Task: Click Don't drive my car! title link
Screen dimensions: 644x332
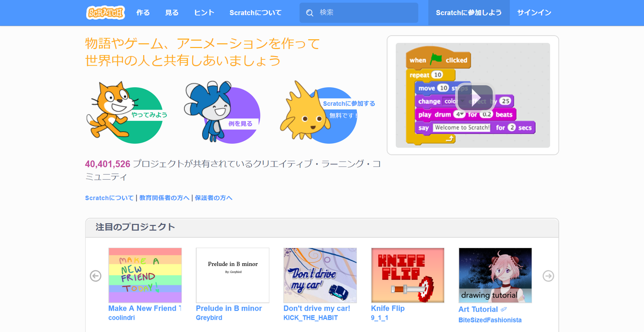Action: [317, 308]
